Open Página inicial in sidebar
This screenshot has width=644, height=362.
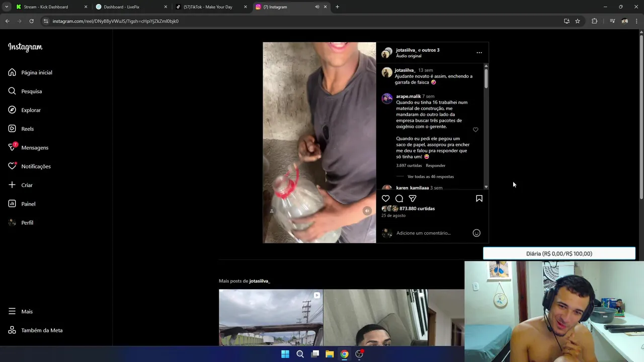tap(30, 72)
